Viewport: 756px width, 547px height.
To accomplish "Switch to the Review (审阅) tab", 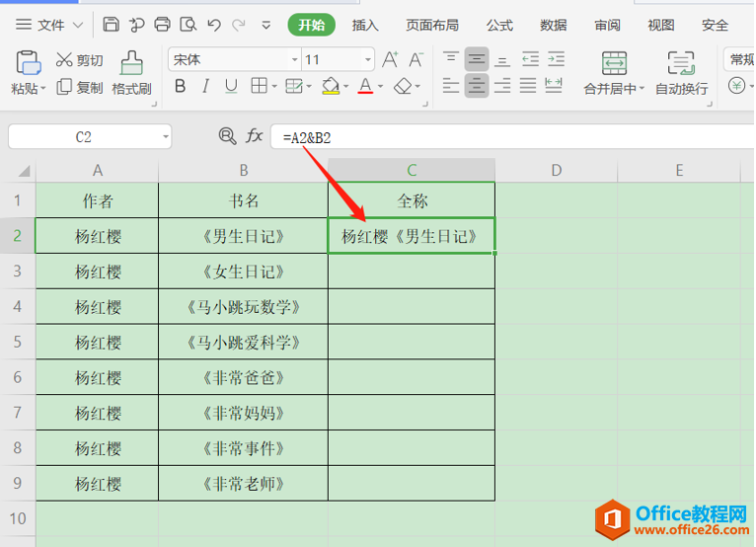I will [607, 25].
